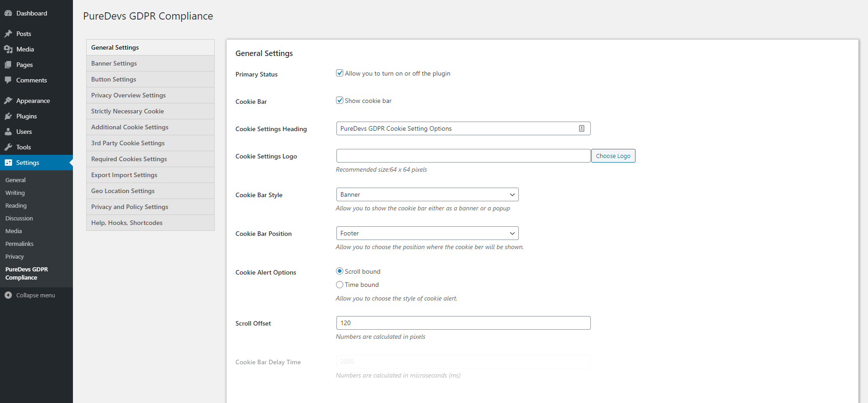Open the Comments menu
The width and height of the screenshot is (868, 403).
tap(36, 80)
